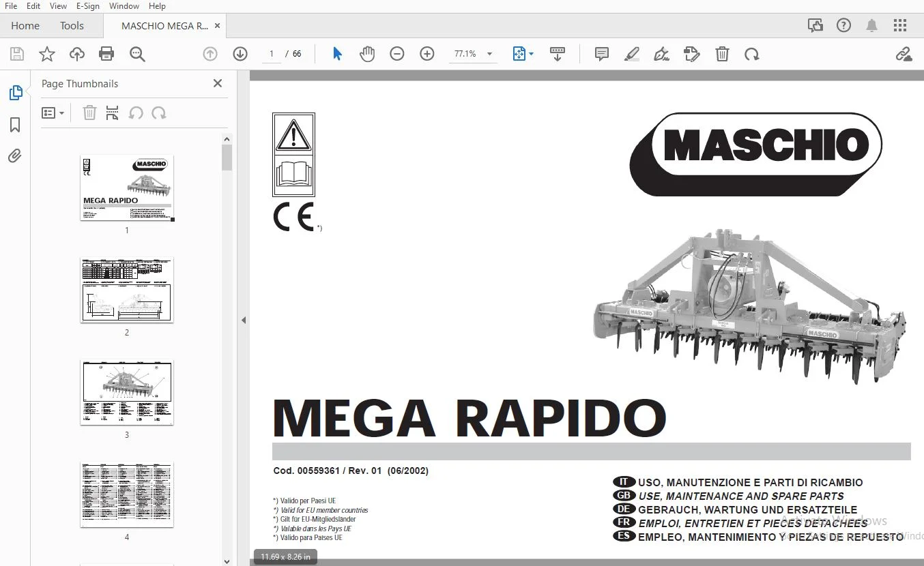Rotate page with toolbar rotate icon
924x566 pixels.
click(752, 54)
